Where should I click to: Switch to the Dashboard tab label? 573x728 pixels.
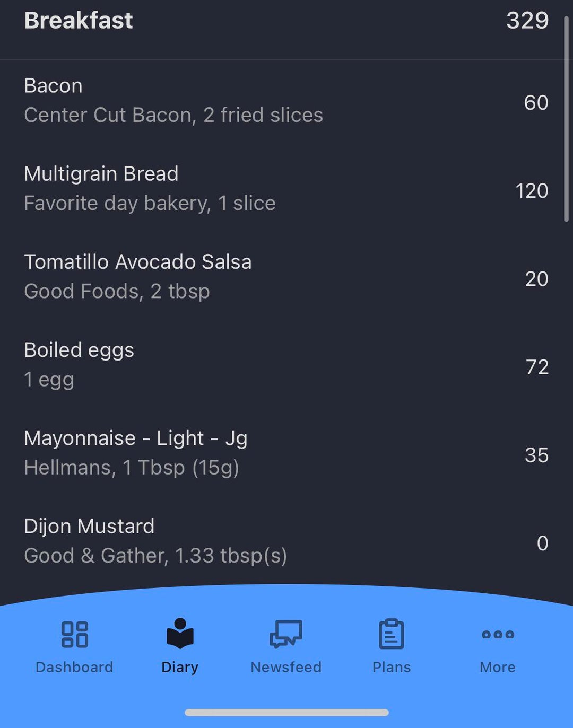[74, 667]
